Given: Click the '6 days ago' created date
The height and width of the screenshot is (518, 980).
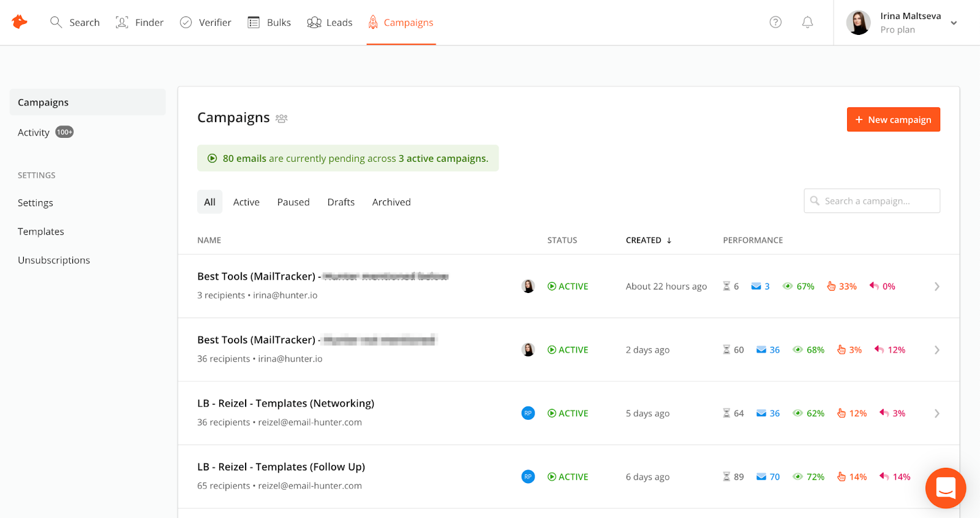Looking at the screenshot, I should (x=647, y=477).
